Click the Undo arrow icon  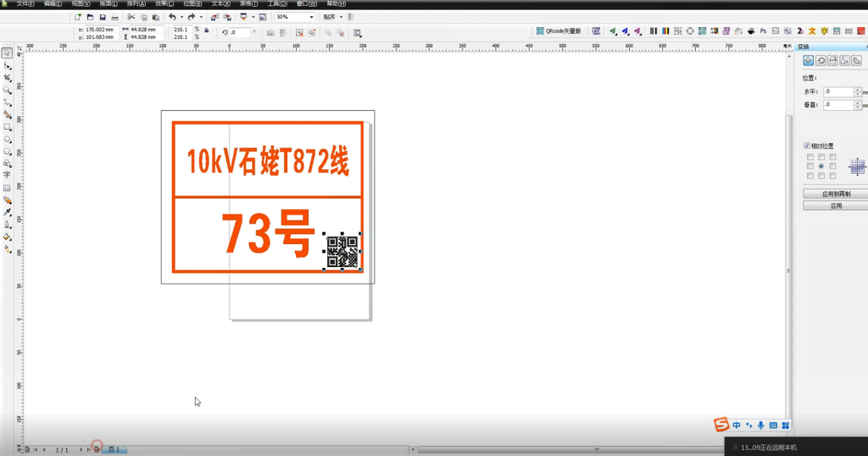point(172,17)
